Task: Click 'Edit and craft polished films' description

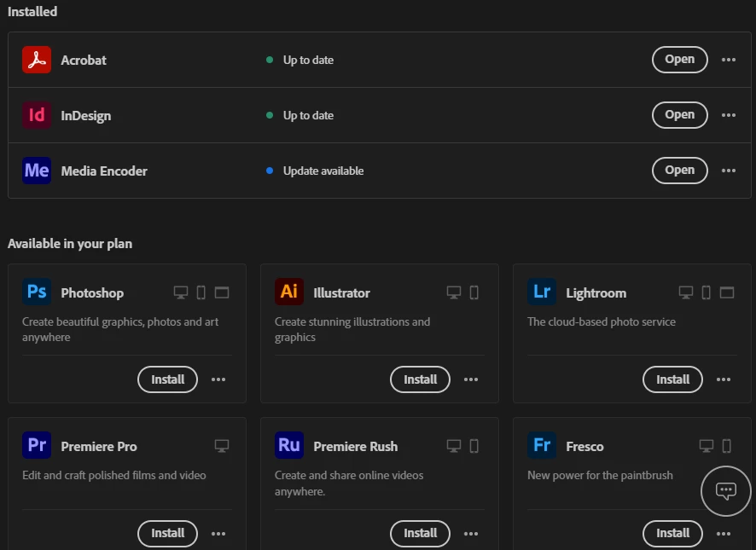Action: pyautogui.click(x=113, y=475)
